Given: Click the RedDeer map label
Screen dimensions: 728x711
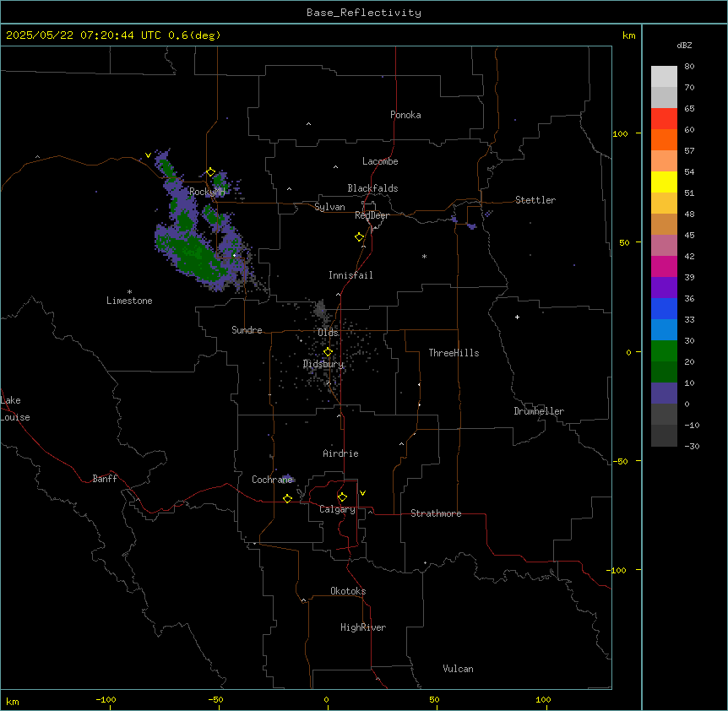Looking at the screenshot, I should [372, 215].
